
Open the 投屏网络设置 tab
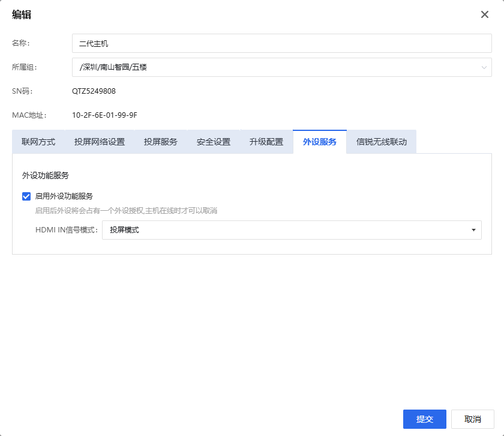click(100, 142)
